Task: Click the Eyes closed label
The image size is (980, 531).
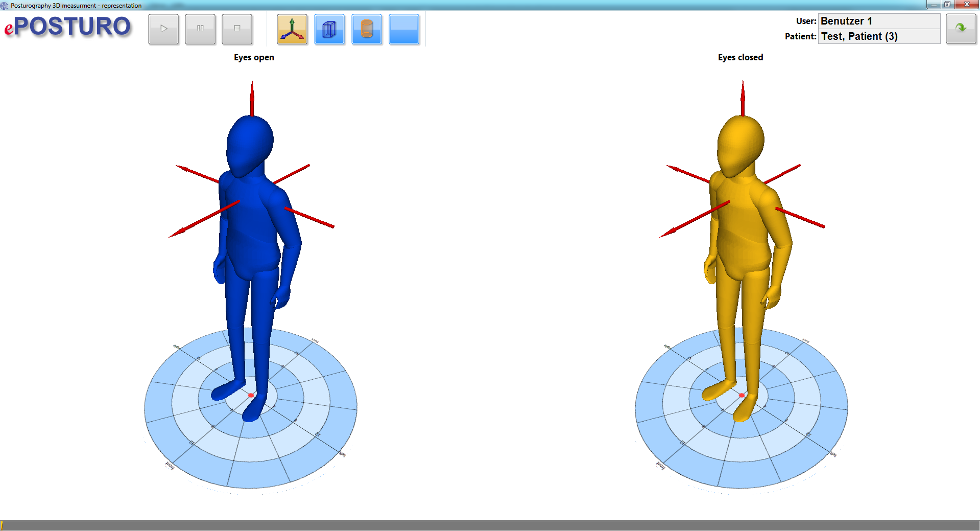Action: click(740, 57)
